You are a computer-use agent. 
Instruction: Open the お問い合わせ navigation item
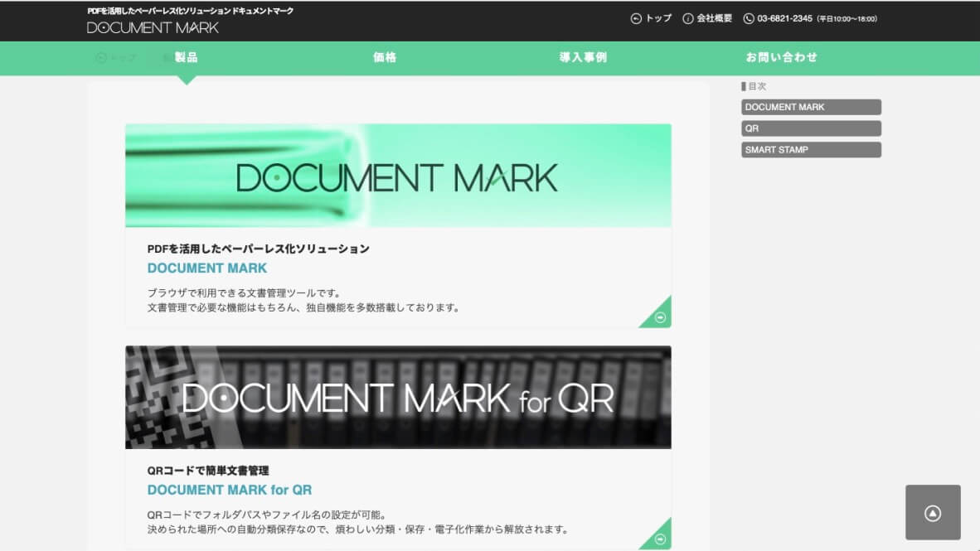click(x=782, y=56)
